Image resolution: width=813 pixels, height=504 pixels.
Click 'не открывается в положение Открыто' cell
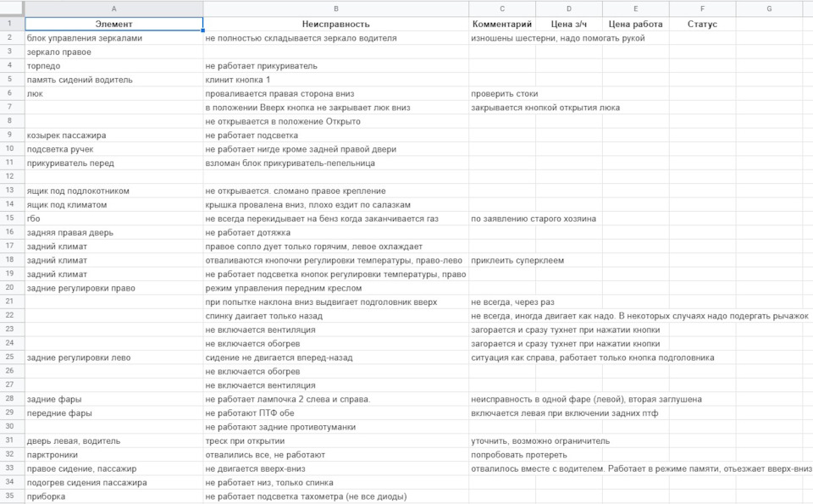(x=336, y=121)
